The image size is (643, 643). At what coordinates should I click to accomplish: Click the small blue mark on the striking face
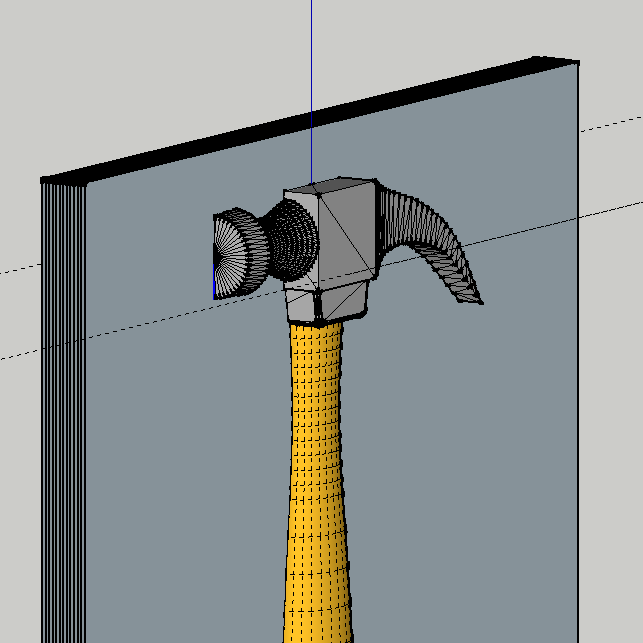point(214,287)
